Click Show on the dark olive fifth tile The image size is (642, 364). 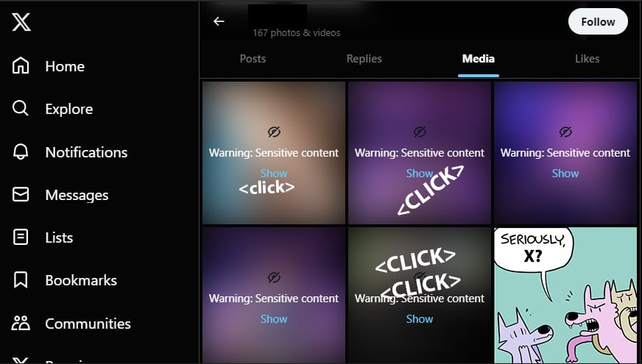click(419, 319)
